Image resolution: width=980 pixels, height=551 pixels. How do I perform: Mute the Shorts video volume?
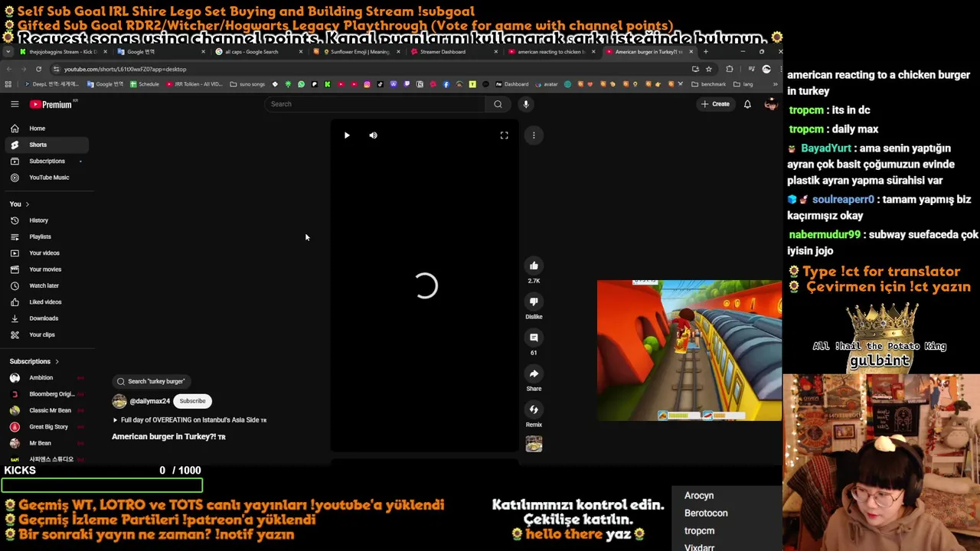pyautogui.click(x=373, y=135)
